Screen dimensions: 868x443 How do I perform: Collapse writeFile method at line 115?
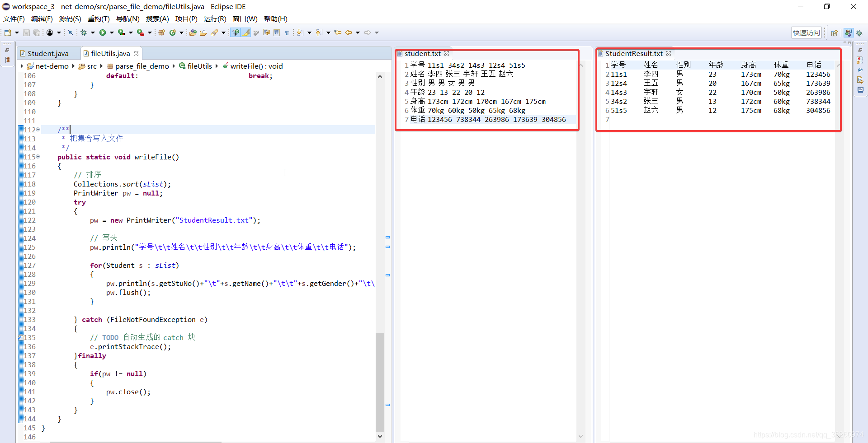(x=38, y=157)
